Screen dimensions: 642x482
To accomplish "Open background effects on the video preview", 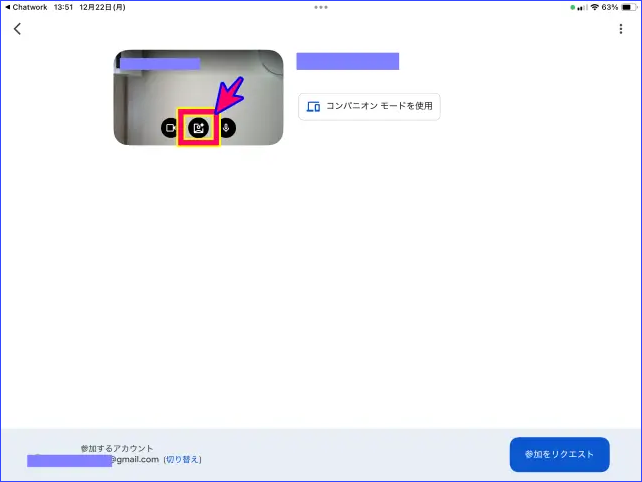I will [199, 128].
